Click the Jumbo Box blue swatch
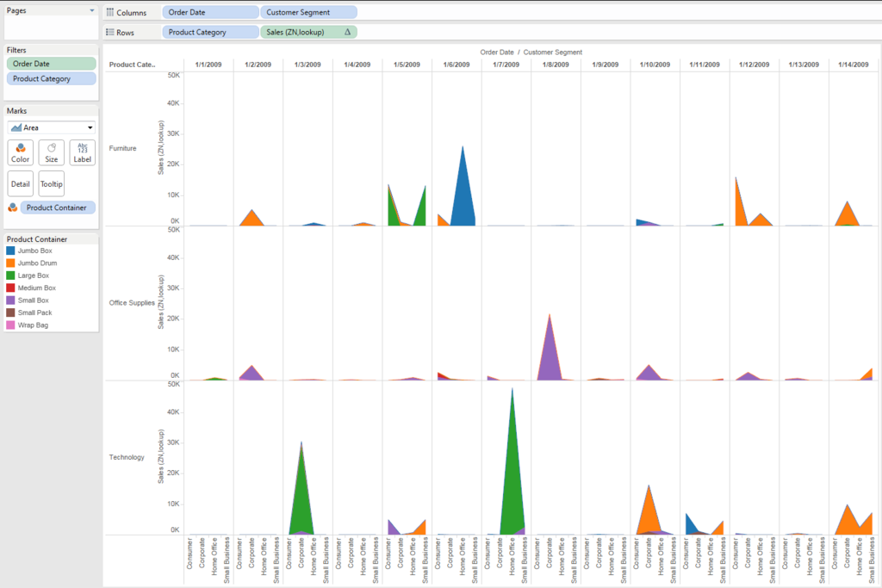 pos(10,251)
